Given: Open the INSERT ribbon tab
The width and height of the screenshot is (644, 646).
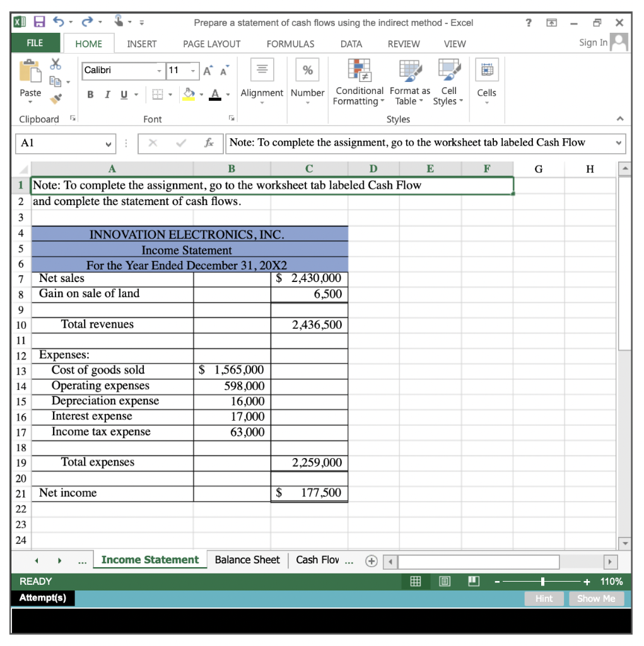Looking at the screenshot, I should pos(142,44).
